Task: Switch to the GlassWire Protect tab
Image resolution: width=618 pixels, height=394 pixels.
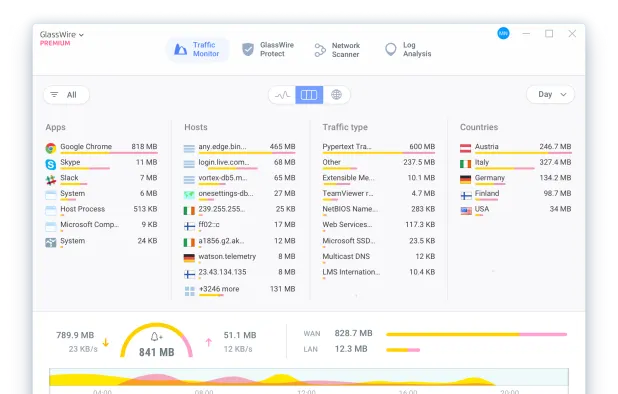Action: click(268, 50)
